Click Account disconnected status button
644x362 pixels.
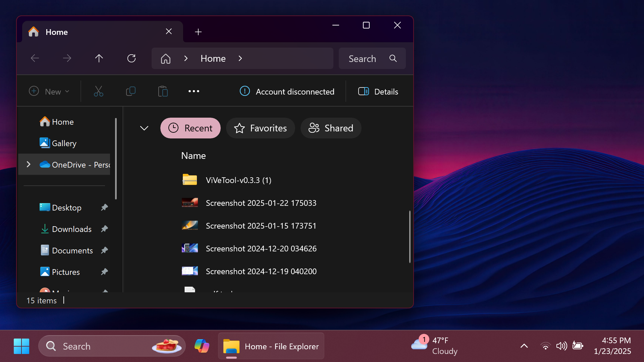tap(287, 92)
